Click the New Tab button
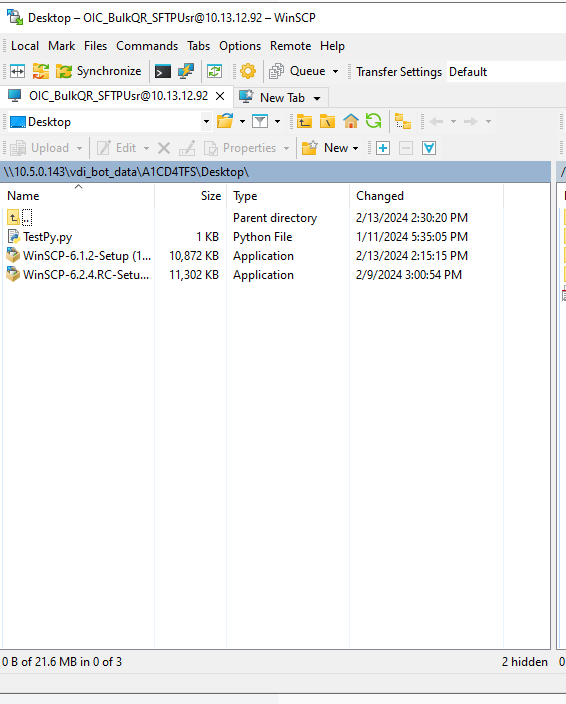Image resolution: width=566 pixels, height=704 pixels. coord(272,97)
